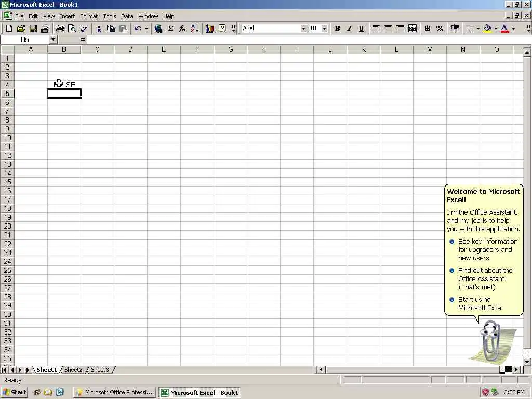
Task: Open the borders style dropdown arrow
Action: pos(478,29)
